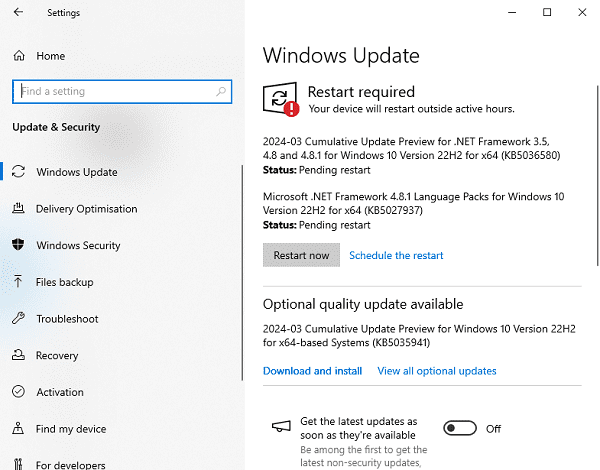Click 'Your device will restart outside active hours' text

[x=411, y=109]
